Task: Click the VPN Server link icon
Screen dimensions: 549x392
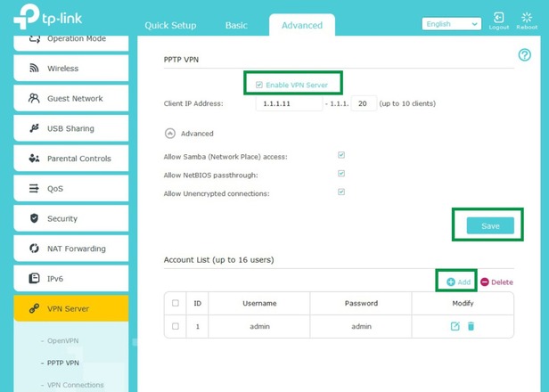Action: 34,308
